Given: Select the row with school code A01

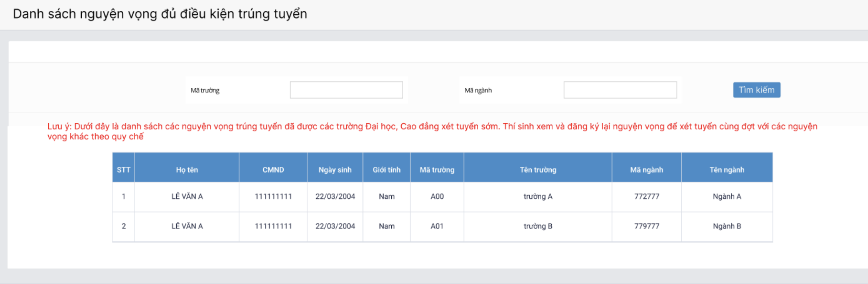Looking at the screenshot, I should coord(437,226).
